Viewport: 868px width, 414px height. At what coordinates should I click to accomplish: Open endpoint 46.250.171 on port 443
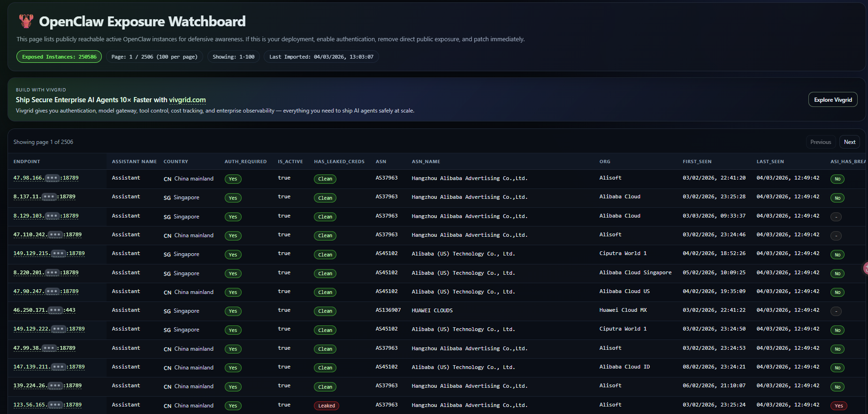coord(44,310)
